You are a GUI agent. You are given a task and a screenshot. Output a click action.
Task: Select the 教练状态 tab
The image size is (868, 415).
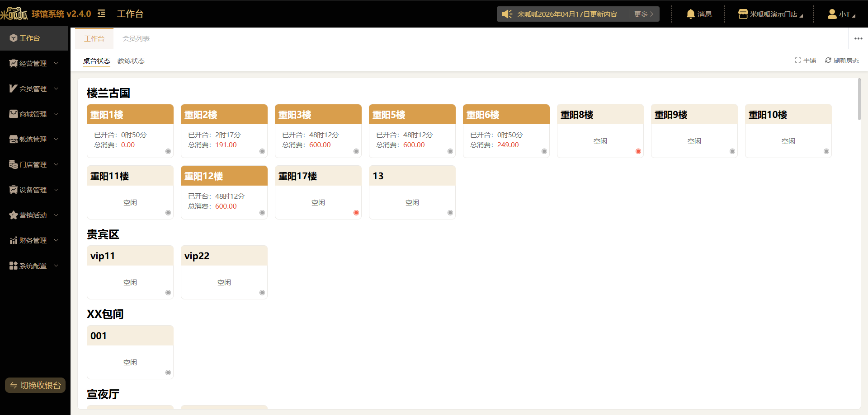pyautogui.click(x=131, y=61)
